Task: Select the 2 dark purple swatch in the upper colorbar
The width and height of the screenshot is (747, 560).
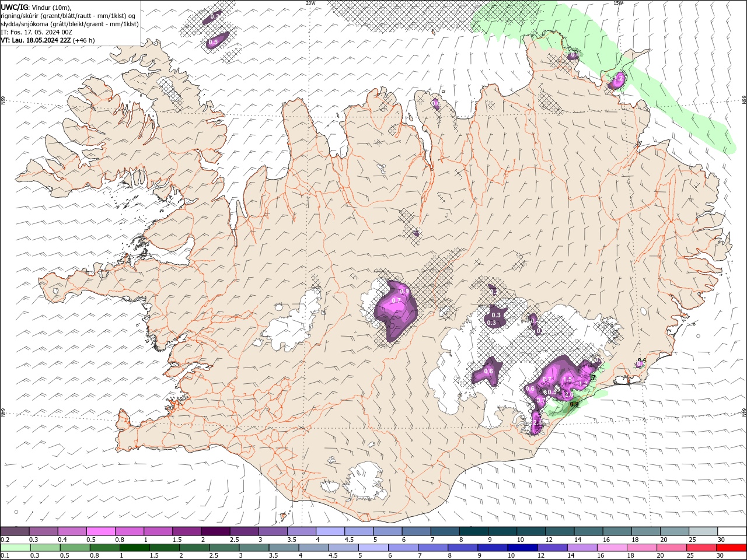Action: pyautogui.click(x=215, y=531)
